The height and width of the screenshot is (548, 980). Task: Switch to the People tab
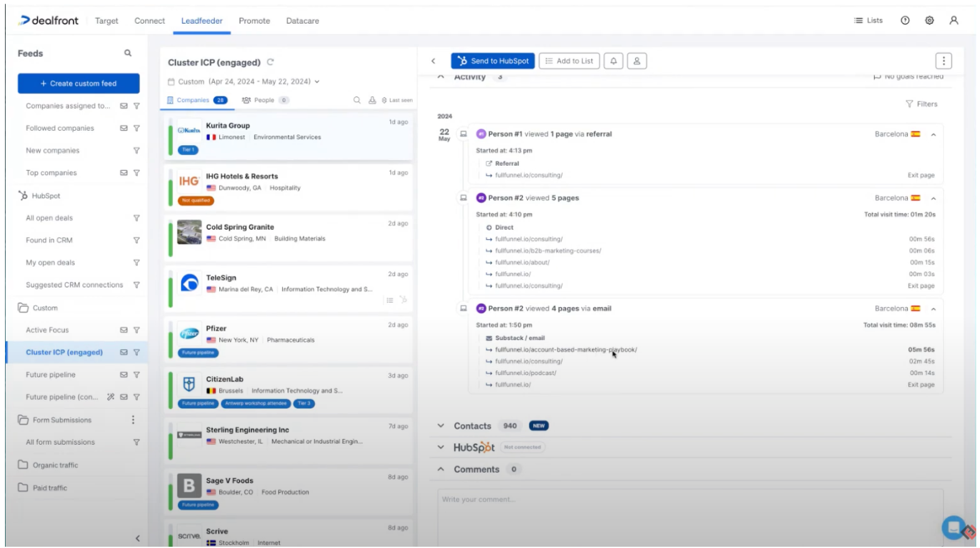coord(265,100)
